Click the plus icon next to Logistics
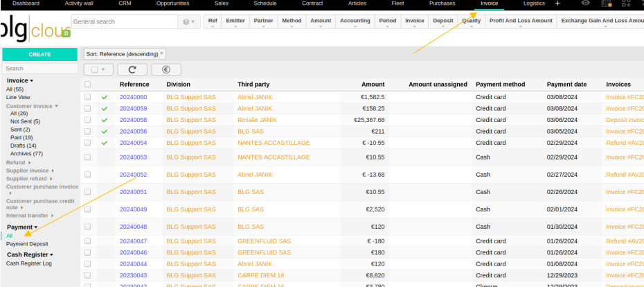This screenshot has height=287, width=644. tap(557, 3)
